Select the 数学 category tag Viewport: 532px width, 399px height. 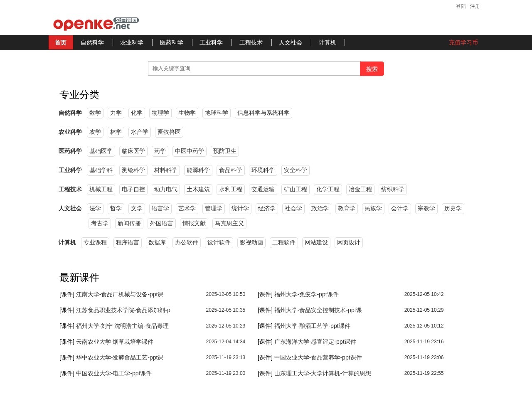95,113
